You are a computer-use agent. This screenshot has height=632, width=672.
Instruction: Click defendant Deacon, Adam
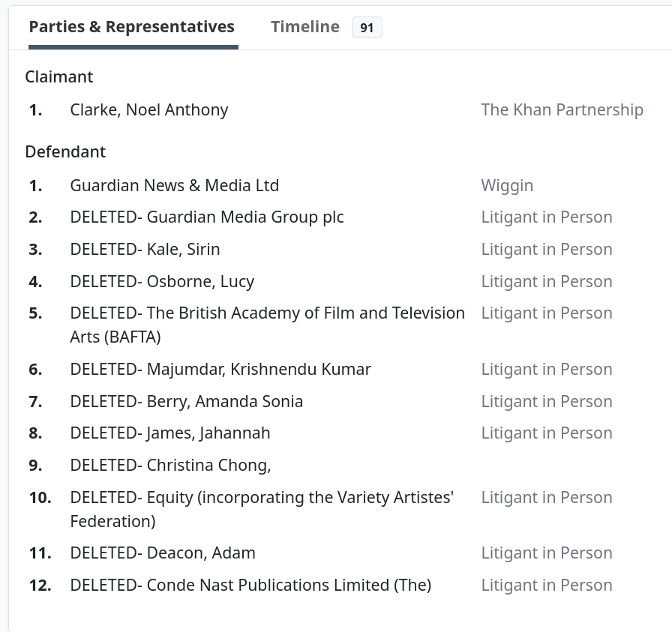point(162,553)
